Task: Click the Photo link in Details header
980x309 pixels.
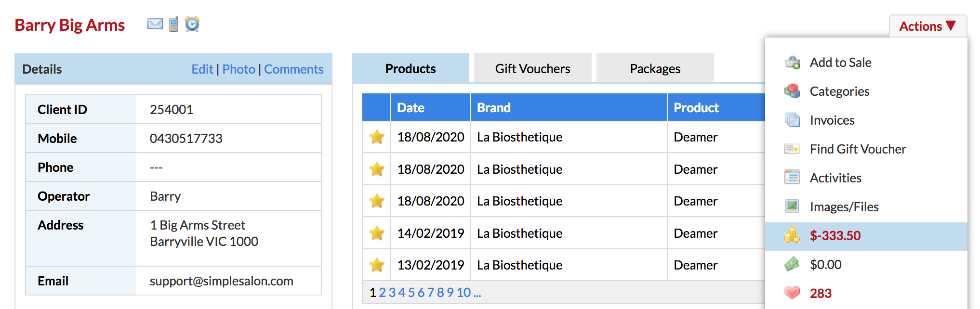Action: (x=239, y=69)
